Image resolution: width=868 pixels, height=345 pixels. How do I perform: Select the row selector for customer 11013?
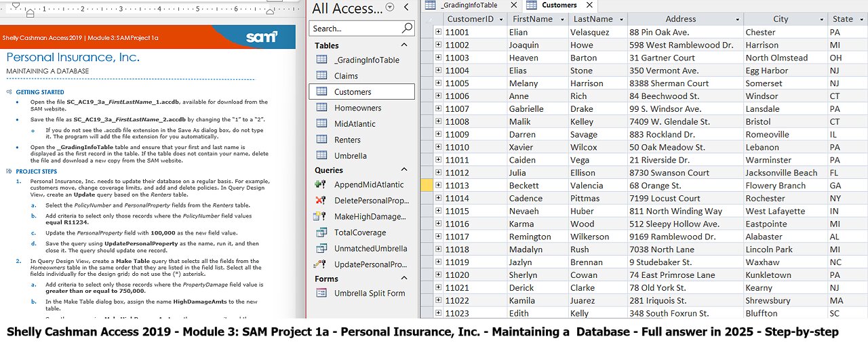(427, 186)
